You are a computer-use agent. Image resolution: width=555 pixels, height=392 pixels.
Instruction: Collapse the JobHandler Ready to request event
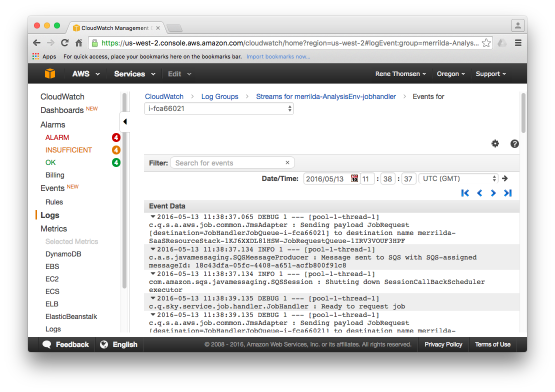pos(153,298)
